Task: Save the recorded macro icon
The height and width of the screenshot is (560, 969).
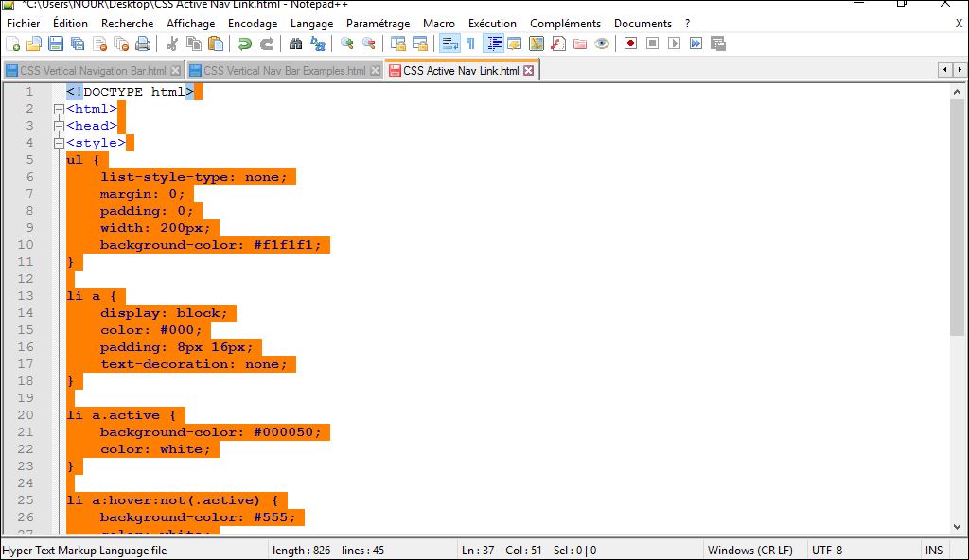Action: tap(717, 44)
